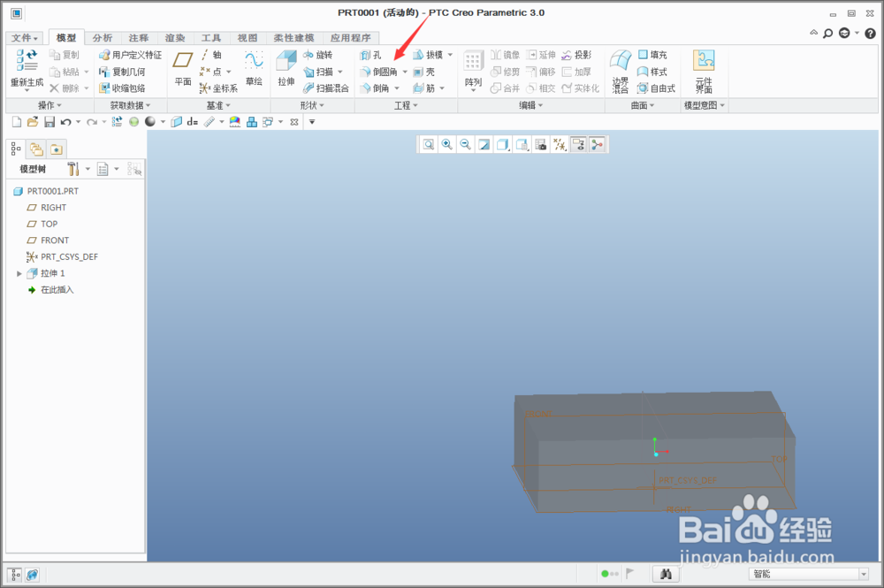Toggle datum display filters icon
The height and width of the screenshot is (588, 884).
(x=560, y=145)
